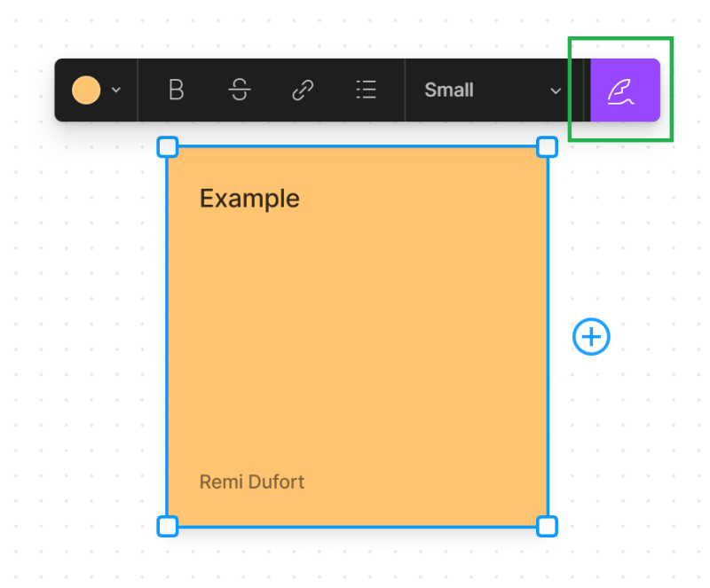Click the top-left resize handle of the sticky
The image size is (710, 588).
[x=168, y=147]
